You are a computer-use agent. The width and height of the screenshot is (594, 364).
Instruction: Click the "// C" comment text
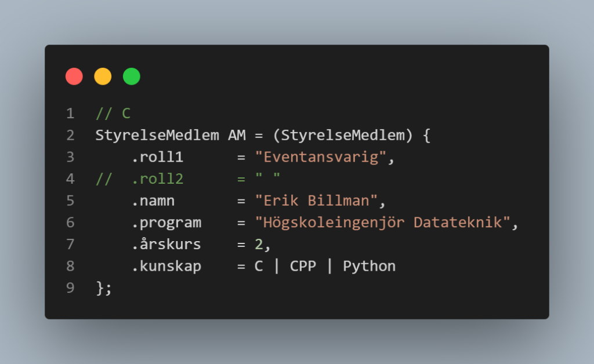[113, 114]
